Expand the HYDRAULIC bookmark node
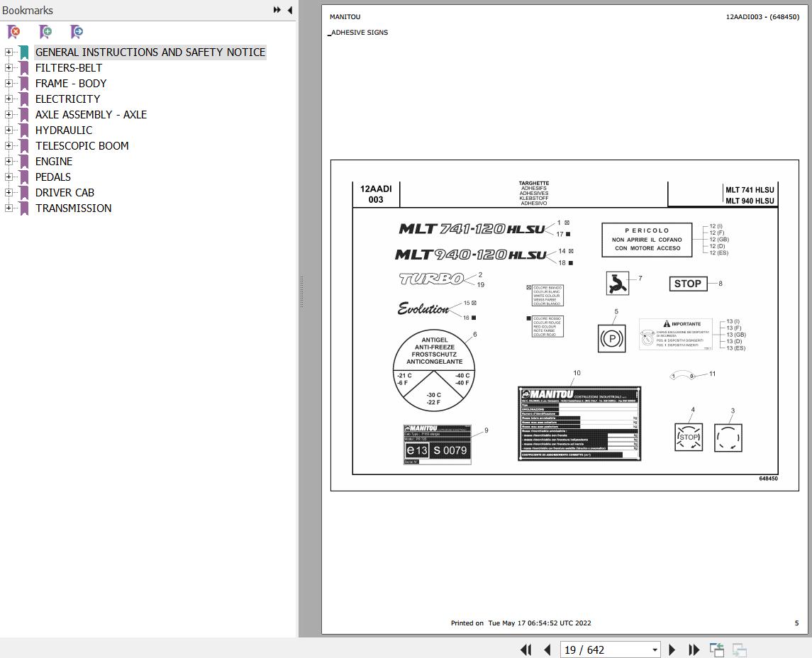 tap(9, 130)
